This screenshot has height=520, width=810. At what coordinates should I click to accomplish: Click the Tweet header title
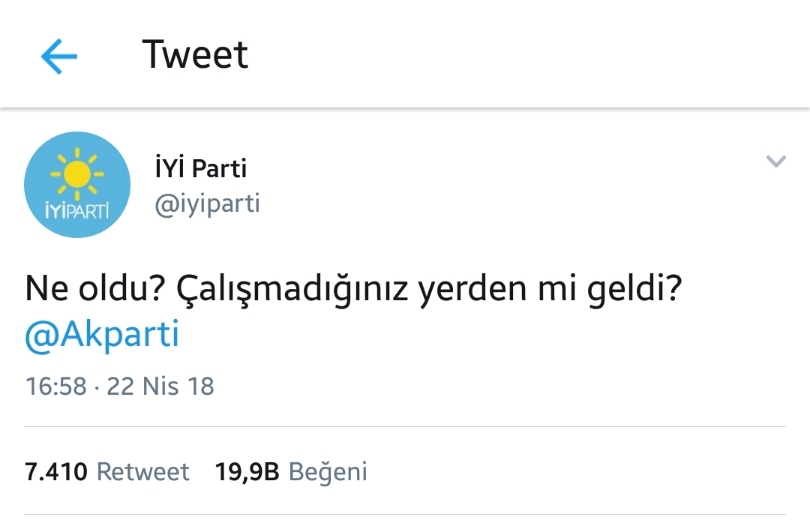coord(195,54)
